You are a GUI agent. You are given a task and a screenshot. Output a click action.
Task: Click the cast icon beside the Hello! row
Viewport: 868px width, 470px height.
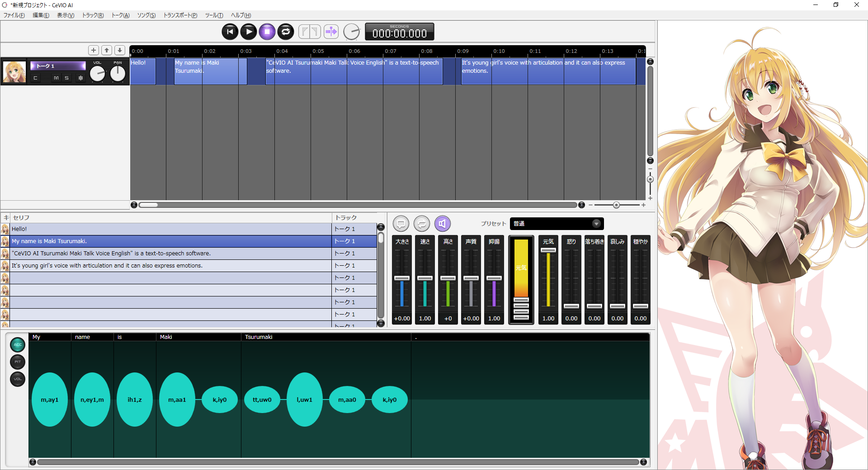tap(5, 229)
